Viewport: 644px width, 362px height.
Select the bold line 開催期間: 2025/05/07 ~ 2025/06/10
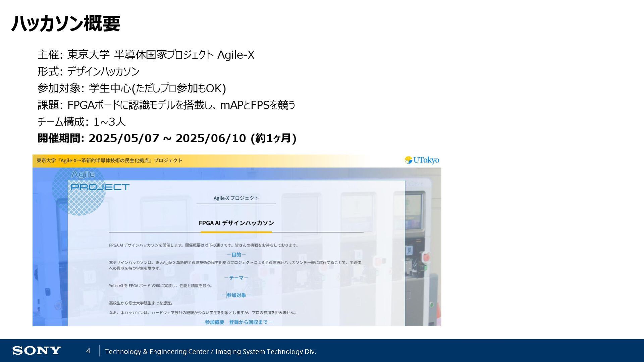click(167, 138)
